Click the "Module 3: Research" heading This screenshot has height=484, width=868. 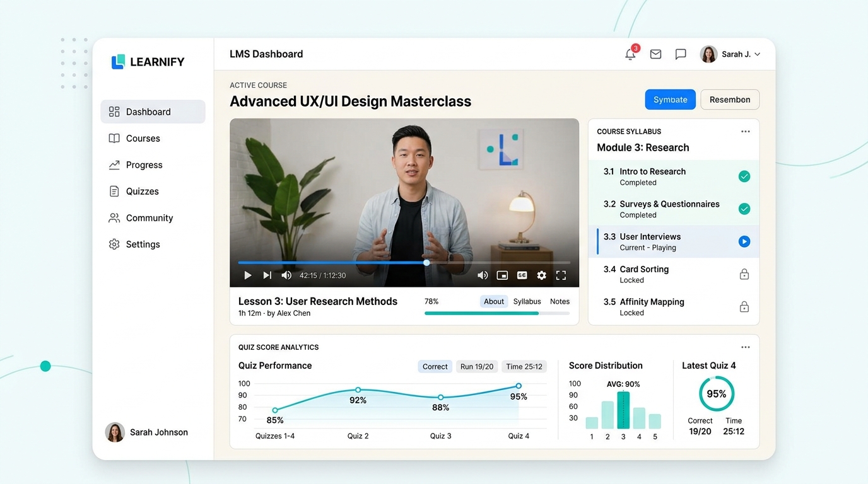tap(643, 147)
